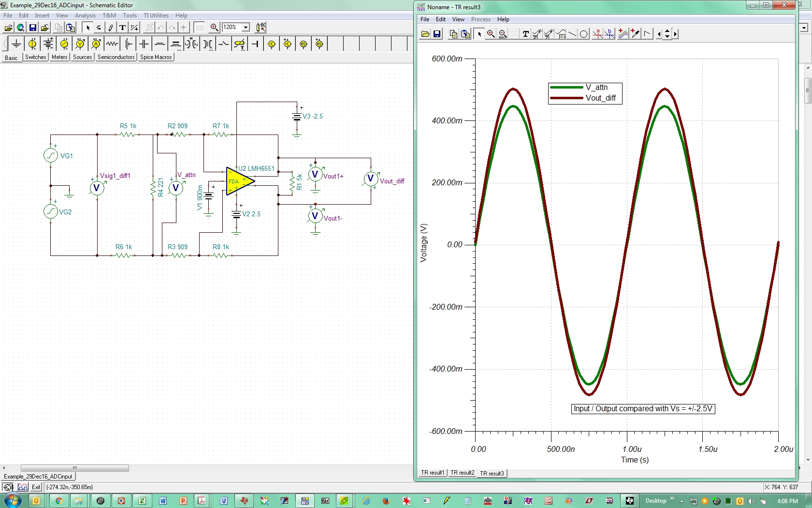Expand the component toolbar left chevron

(x=5, y=44)
